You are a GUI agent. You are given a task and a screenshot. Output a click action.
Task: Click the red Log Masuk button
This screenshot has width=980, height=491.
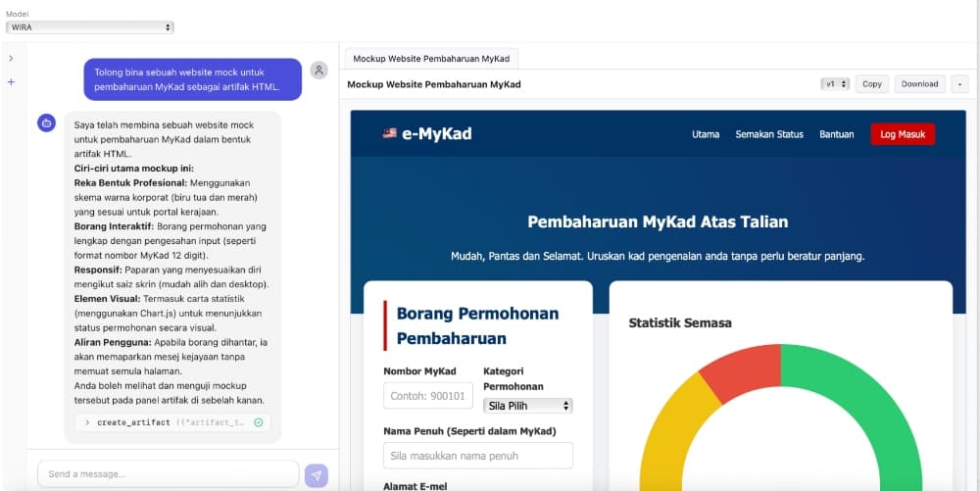tap(903, 134)
